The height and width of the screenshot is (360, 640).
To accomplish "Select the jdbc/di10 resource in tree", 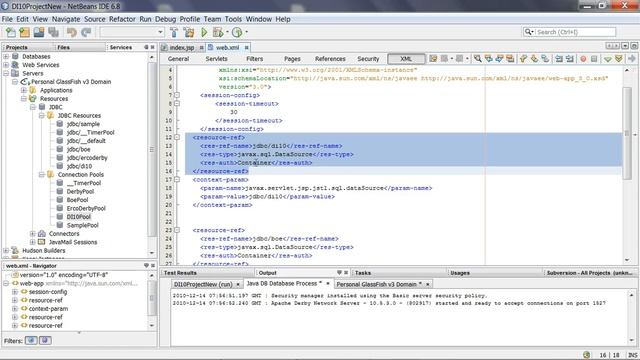I will [x=79, y=166].
